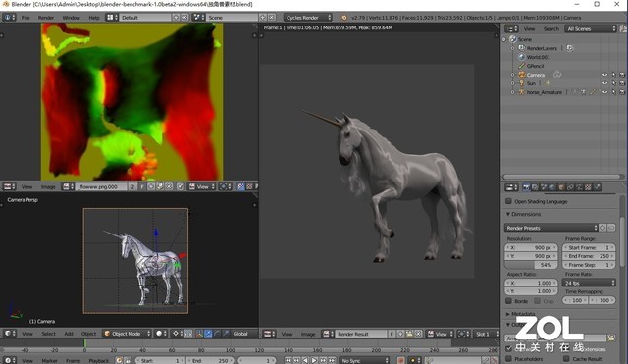The width and height of the screenshot is (628, 364).
Task: Open the Render Presets button
Action: [x=551, y=228]
